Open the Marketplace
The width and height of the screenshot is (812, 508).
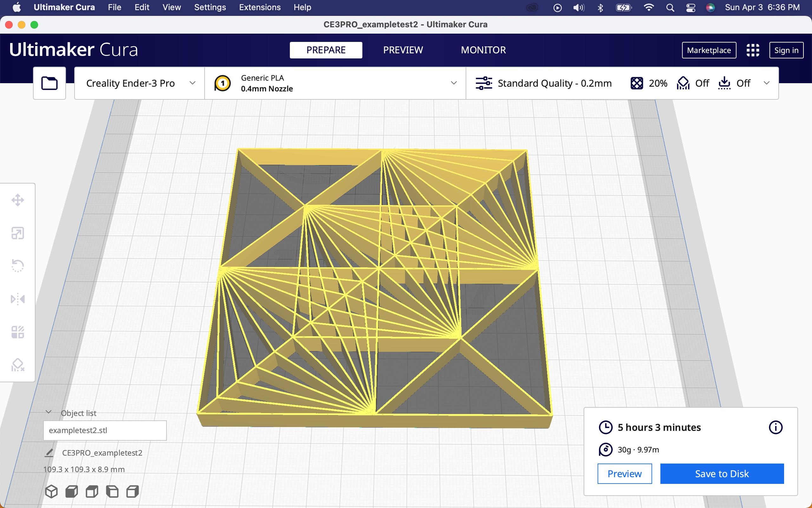pyautogui.click(x=709, y=50)
